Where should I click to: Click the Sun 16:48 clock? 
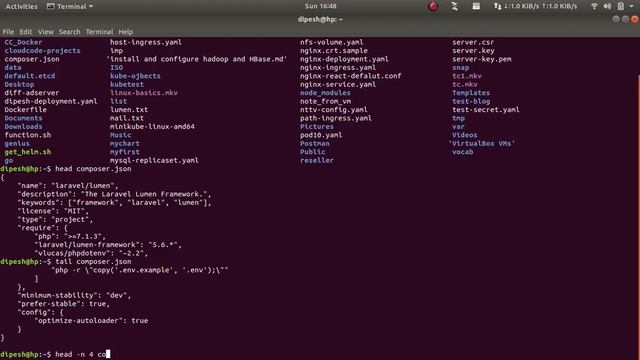click(320, 6)
